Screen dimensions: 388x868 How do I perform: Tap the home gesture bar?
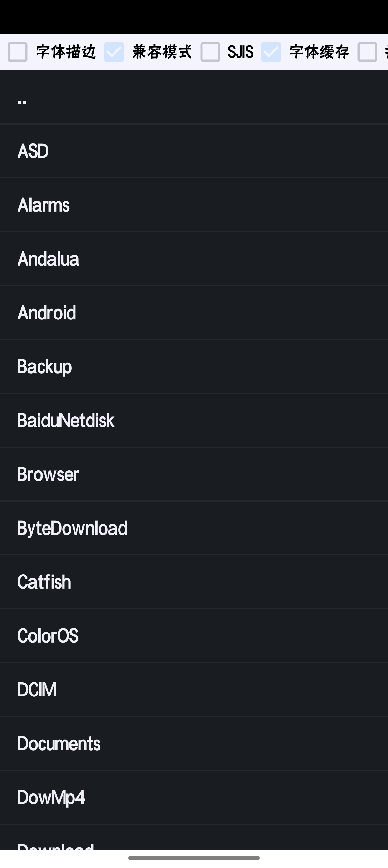[194, 858]
